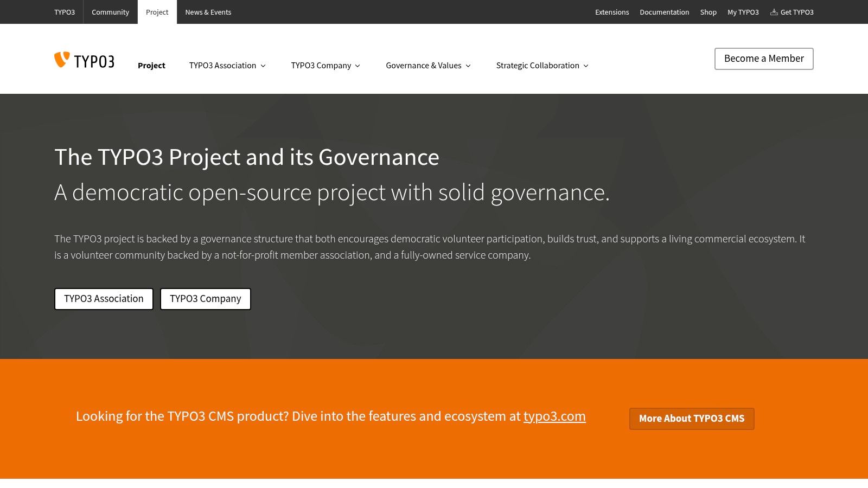Visit My TYPO3
The image size is (868, 488).
[743, 12]
